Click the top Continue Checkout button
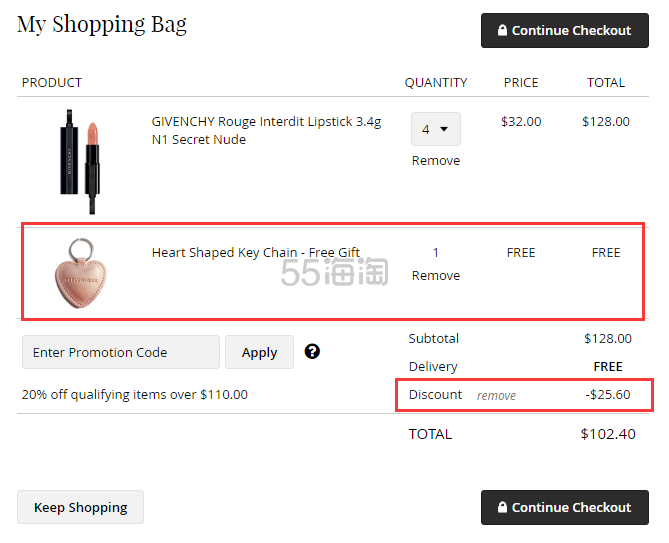Viewport: 669px width, 543px height. 564,30
